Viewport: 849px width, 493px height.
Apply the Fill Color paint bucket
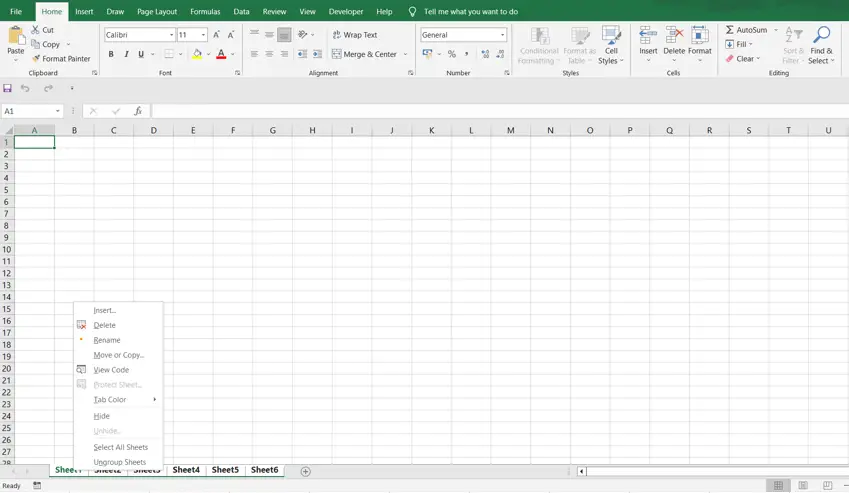pos(197,54)
